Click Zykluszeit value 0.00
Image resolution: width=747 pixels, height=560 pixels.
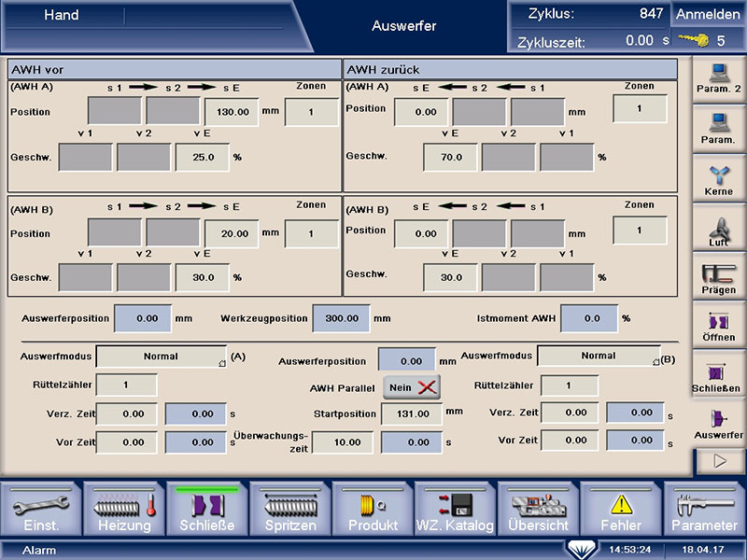640,40
